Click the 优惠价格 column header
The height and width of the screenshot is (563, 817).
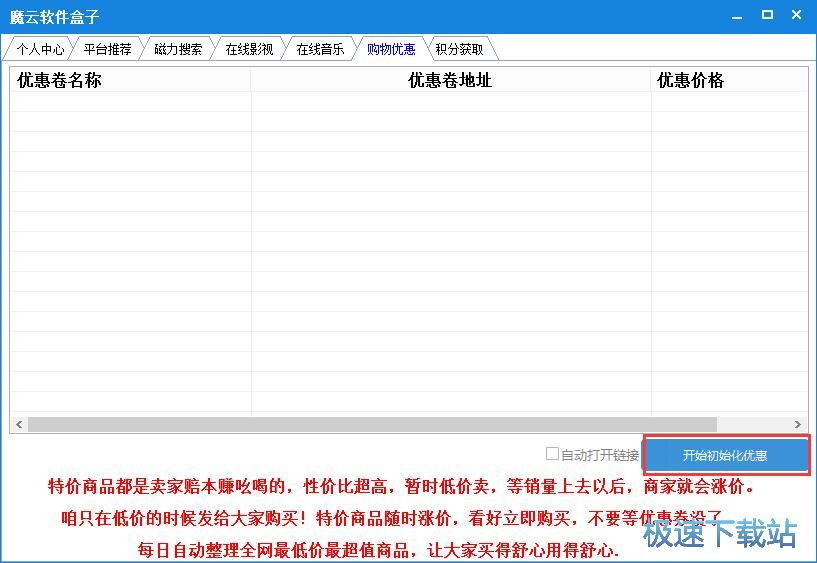coord(728,80)
